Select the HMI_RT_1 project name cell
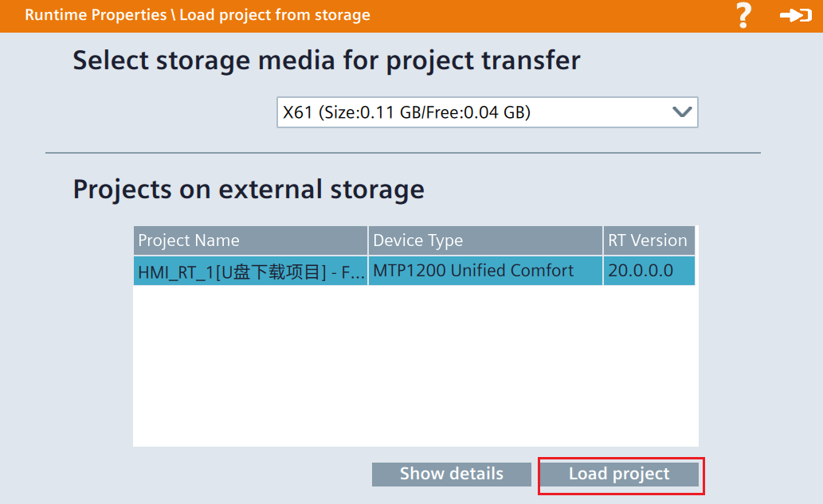The height and width of the screenshot is (504, 823). pos(250,272)
